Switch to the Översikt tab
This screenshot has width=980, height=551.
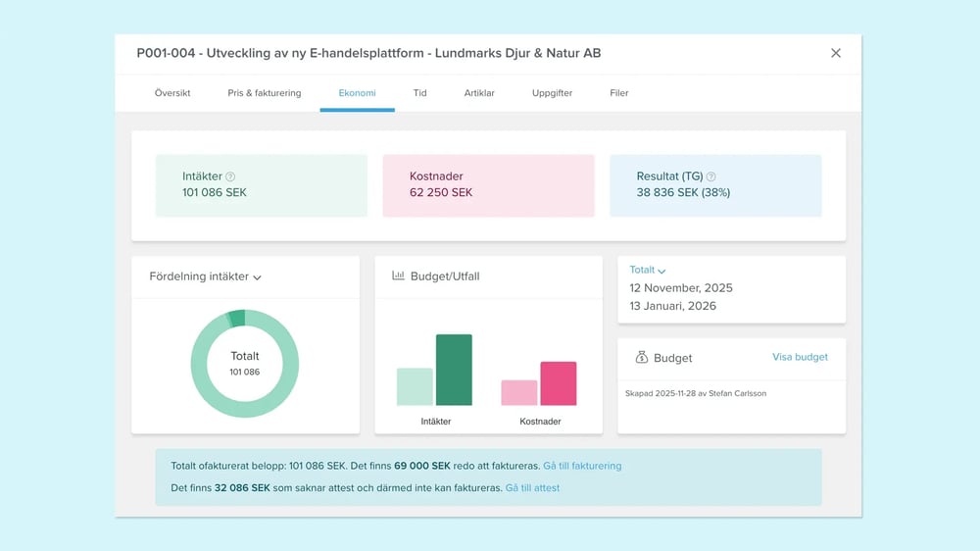click(x=172, y=93)
